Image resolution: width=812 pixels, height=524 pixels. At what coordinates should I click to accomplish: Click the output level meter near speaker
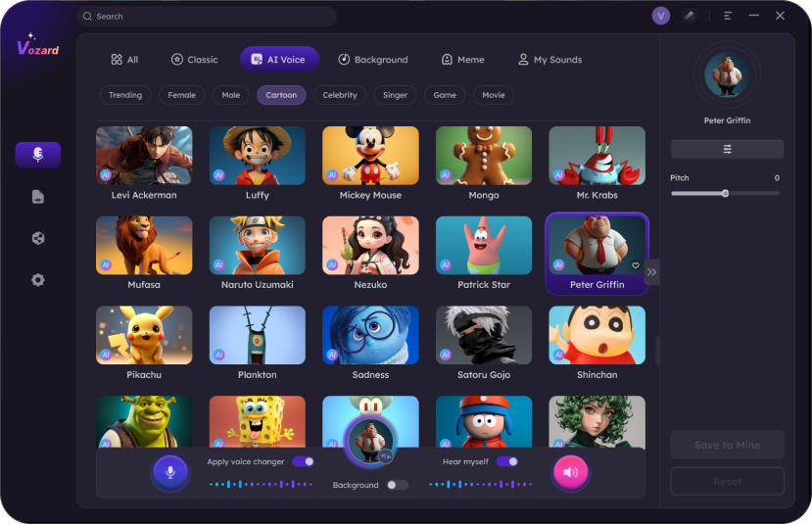coord(481,485)
